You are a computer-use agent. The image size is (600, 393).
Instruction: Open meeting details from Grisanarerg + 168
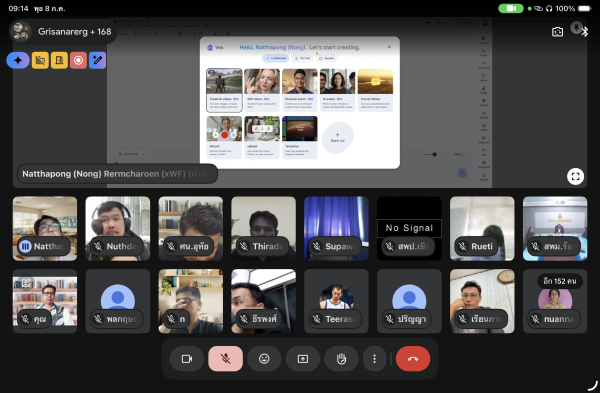[x=63, y=31]
